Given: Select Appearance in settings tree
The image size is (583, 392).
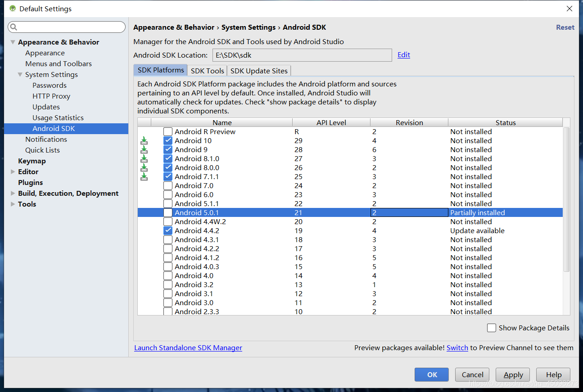Looking at the screenshot, I should [x=45, y=53].
